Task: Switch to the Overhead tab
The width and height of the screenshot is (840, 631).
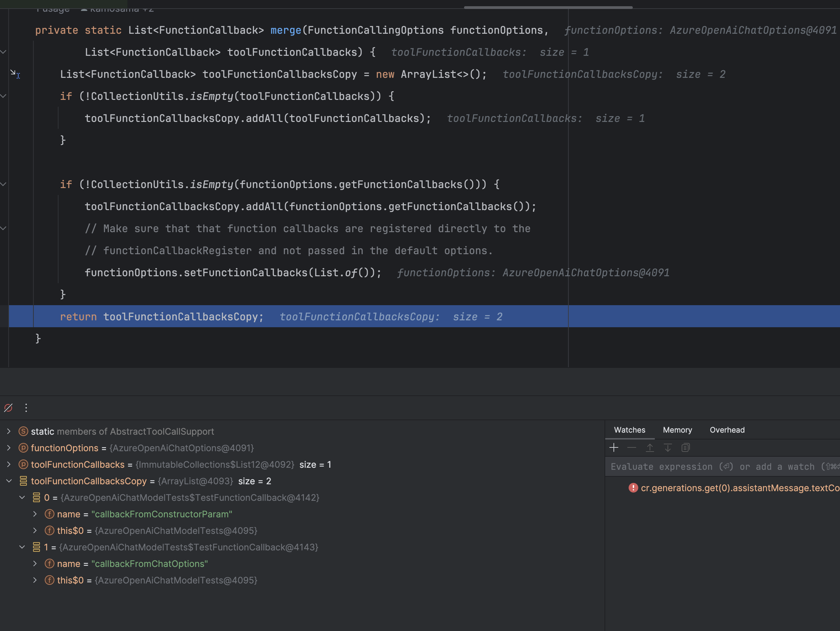Action: [727, 430]
